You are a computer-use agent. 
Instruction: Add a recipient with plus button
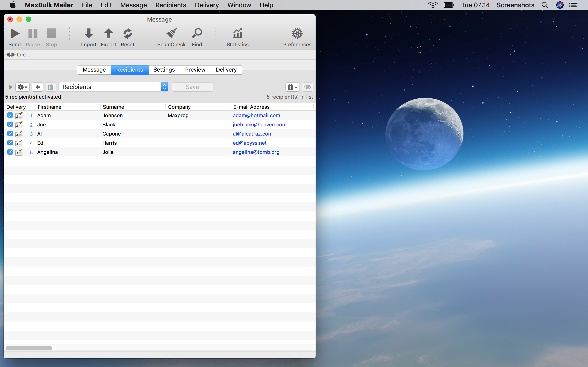37,87
